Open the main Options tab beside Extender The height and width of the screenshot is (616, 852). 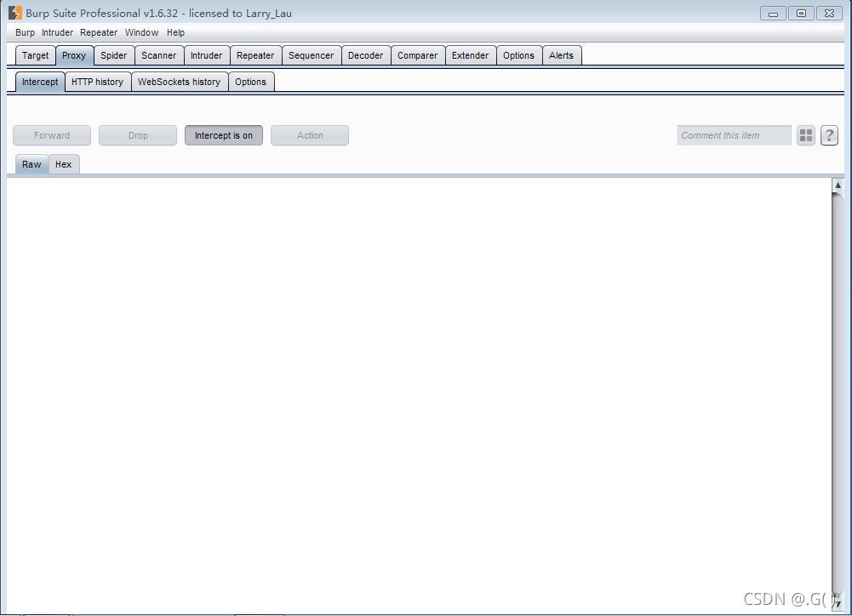coord(518,55)
